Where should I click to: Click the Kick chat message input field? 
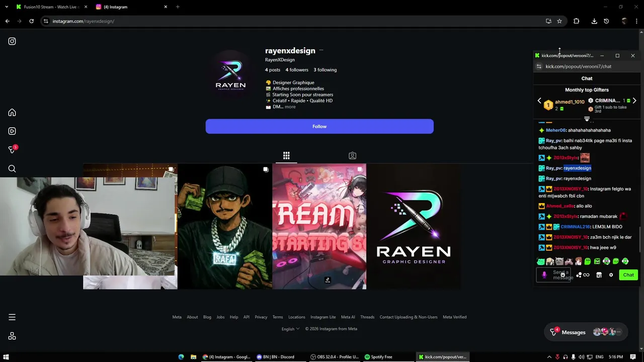tap(553, 275)
